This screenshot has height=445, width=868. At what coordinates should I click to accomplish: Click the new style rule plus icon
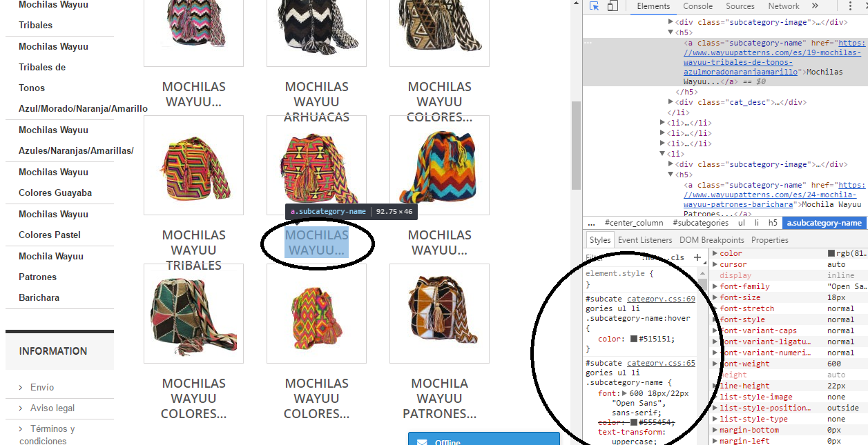pyautogui.click(x=697, y=257)
